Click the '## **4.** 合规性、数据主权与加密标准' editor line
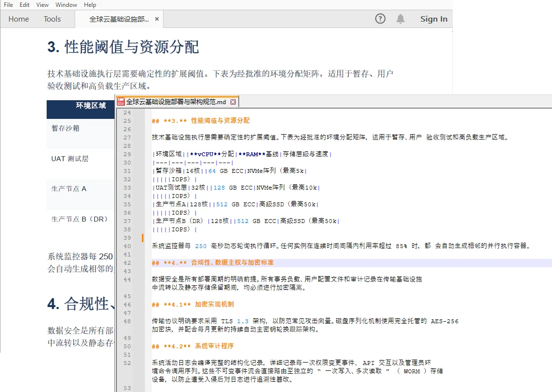Viewport: 552px width, 392px height. click(213, 263)
